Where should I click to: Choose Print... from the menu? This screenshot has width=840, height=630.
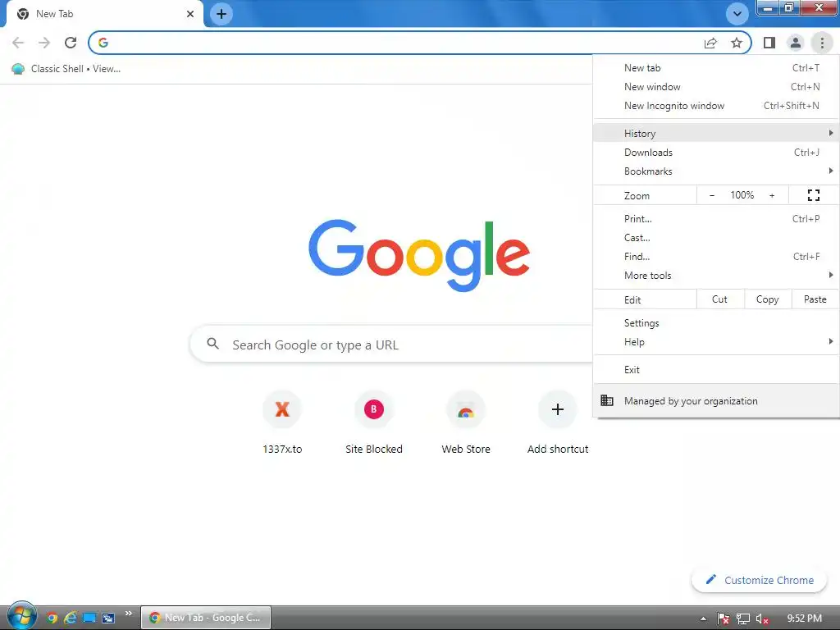click(716, 218)
